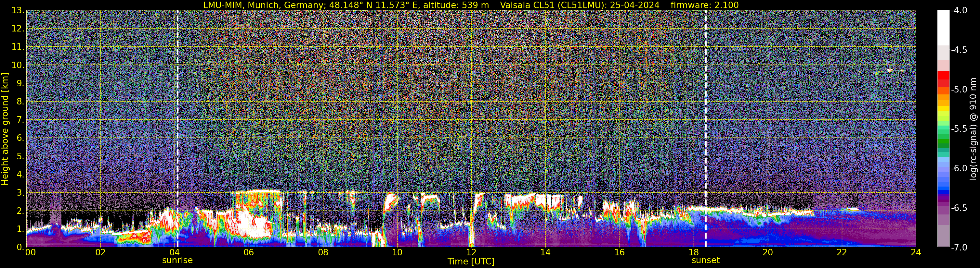Click the '-4.5' colorbar tick label

click(959, 50)
